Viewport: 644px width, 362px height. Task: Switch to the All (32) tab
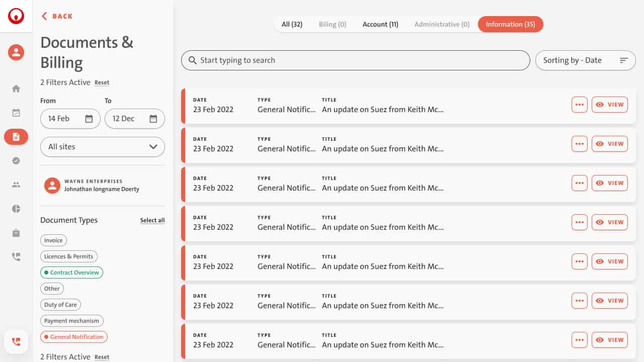coord(292,24)
